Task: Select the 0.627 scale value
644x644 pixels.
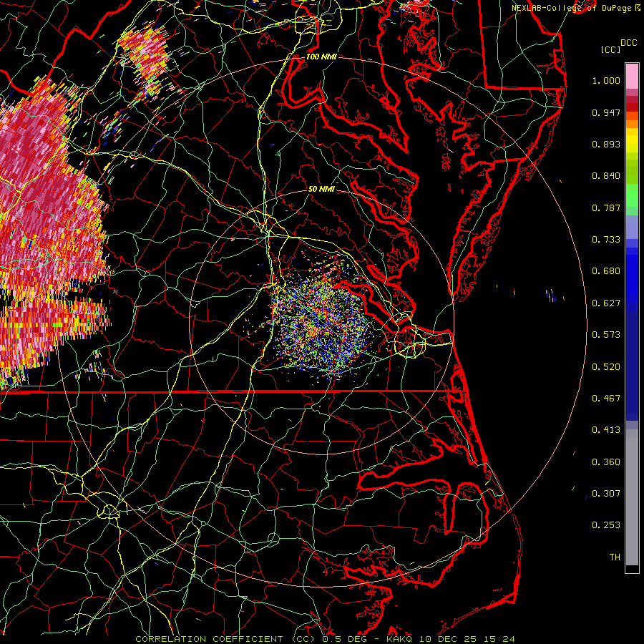Action: point(606,303)
